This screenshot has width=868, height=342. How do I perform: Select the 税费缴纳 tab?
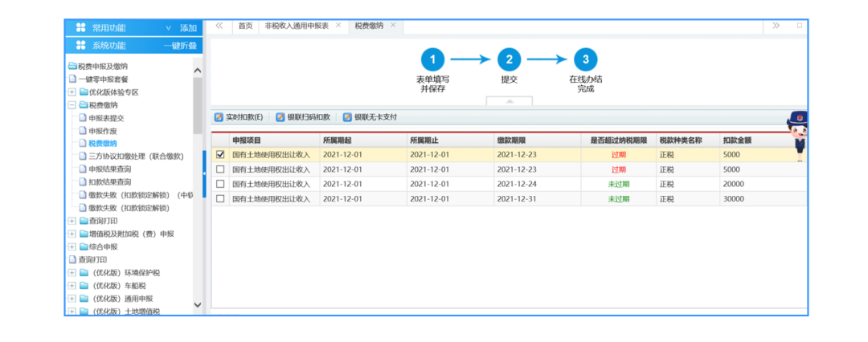(x=369, y=26)
